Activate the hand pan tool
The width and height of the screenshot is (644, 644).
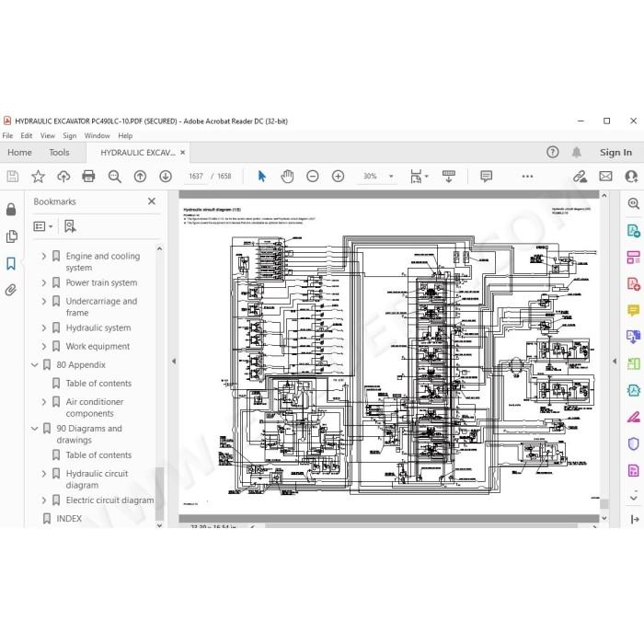[287, 177]
